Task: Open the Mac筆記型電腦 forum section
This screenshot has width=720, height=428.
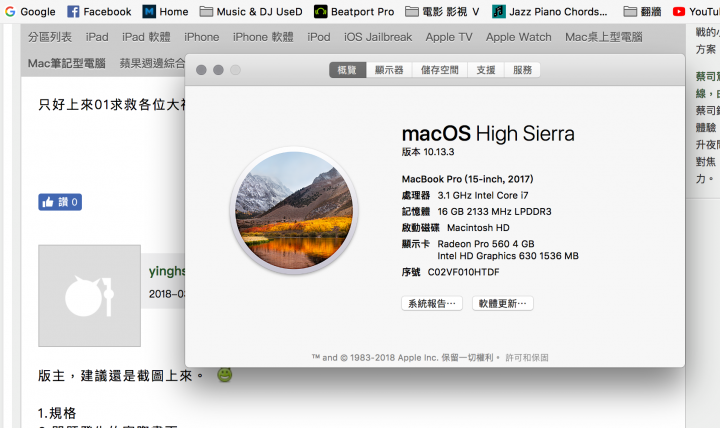Action: point(67,63)
